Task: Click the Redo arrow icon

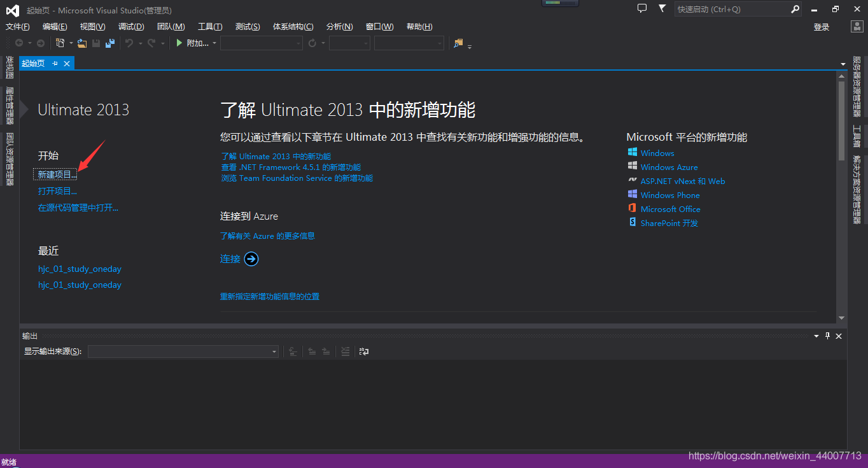Action: coord(151,43)
